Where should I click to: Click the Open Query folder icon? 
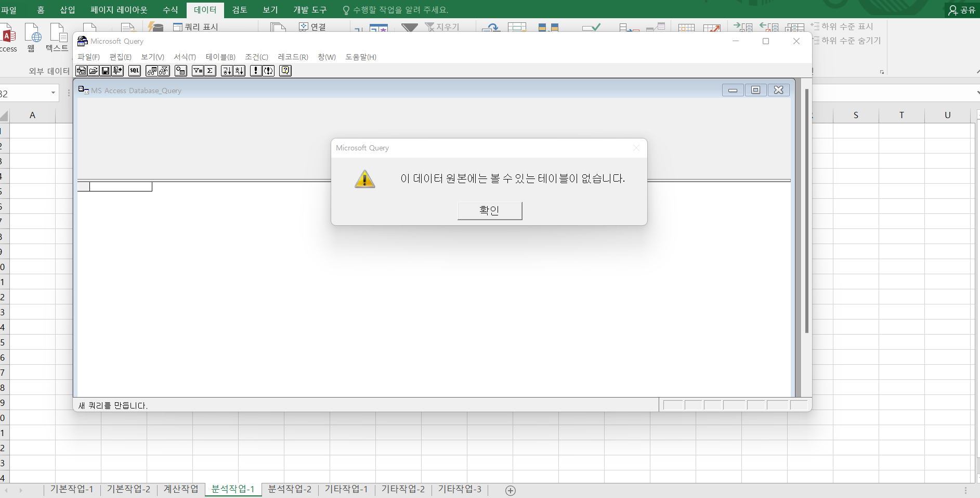pyautogui.click(x=94, y=71)
